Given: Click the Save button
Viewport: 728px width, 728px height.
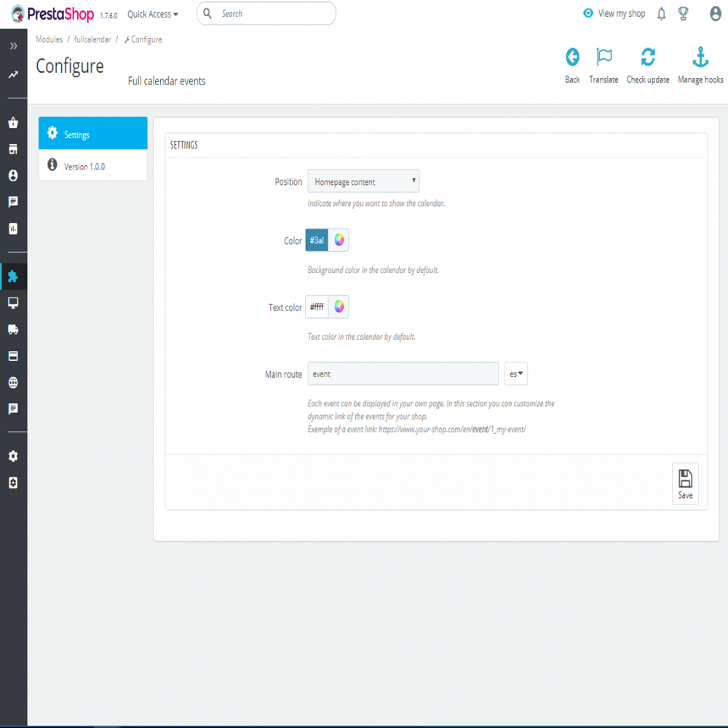Looking at the screenshot, I should [685, 483].
